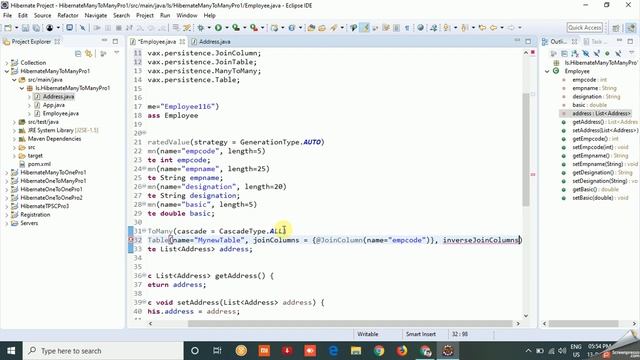Open the Source menu
The width and height of the screenshot is (640, 360).
42,16
